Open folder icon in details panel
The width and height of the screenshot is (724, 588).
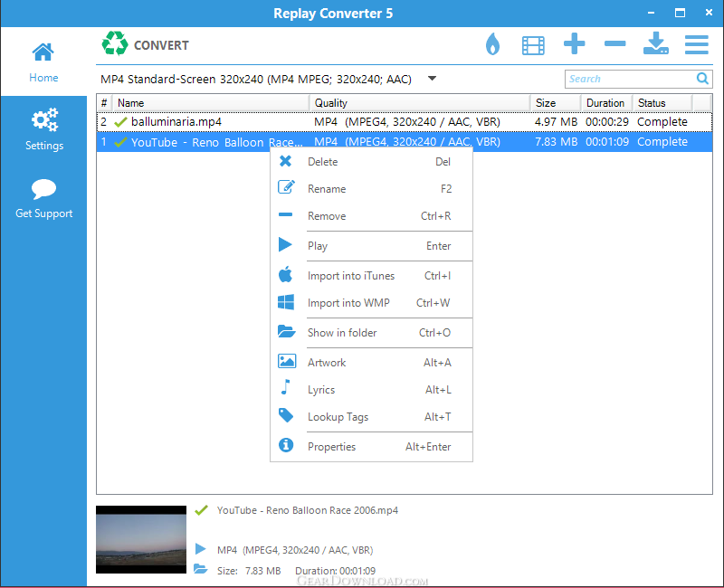(200, 569)
